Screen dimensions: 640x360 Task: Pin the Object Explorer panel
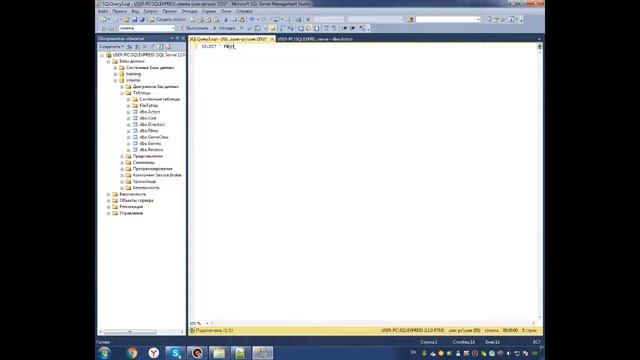pos(177,38)
